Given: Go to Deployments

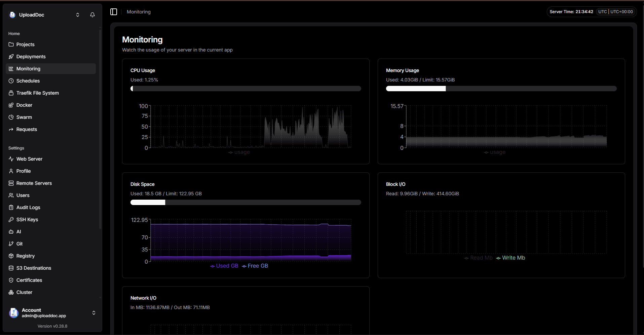Looking at the screenshot, I should [x=51, y=57].
